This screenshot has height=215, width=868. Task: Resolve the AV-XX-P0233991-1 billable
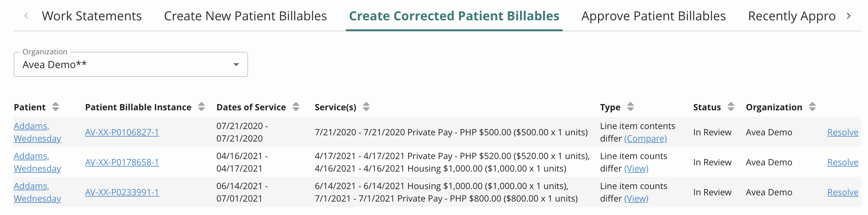click(x=842, y=192)
